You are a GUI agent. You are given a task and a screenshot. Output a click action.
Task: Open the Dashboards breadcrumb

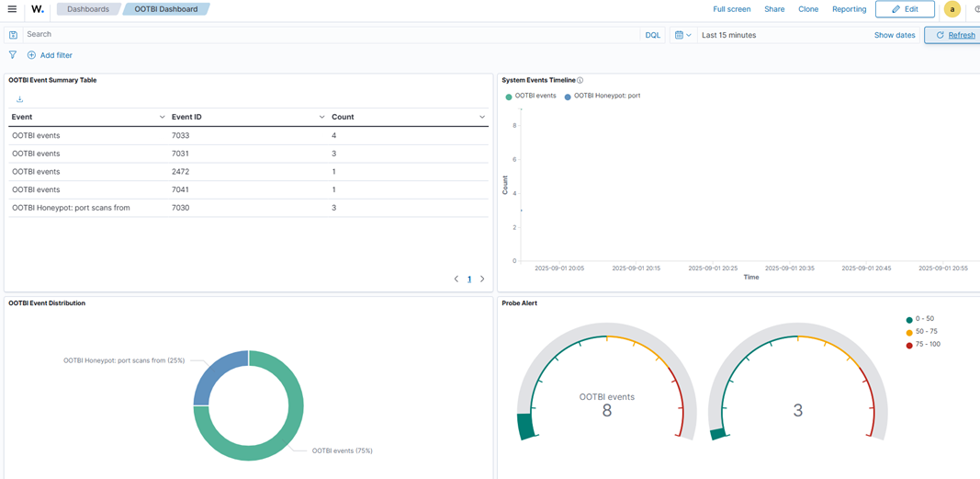tap(88, 9)
